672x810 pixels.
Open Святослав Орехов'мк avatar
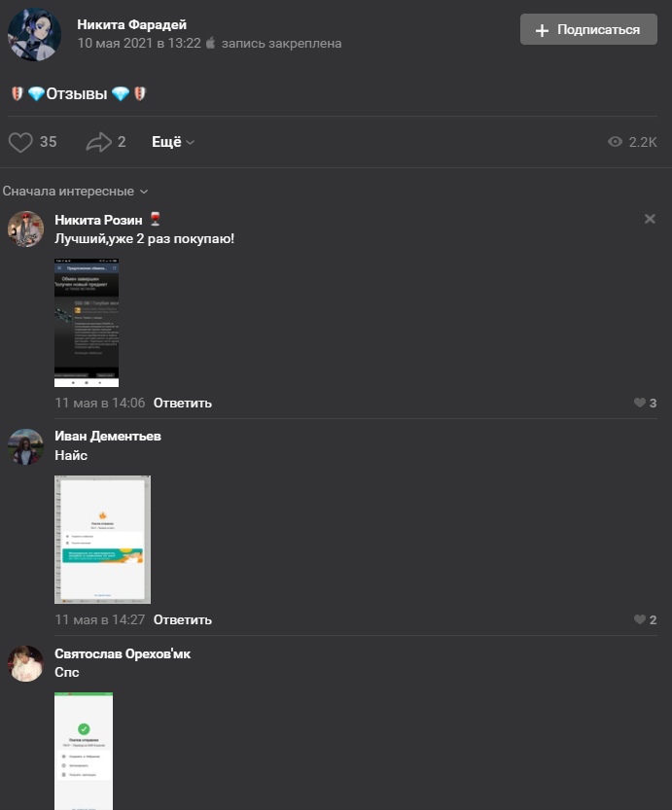[x=25, y=663]
